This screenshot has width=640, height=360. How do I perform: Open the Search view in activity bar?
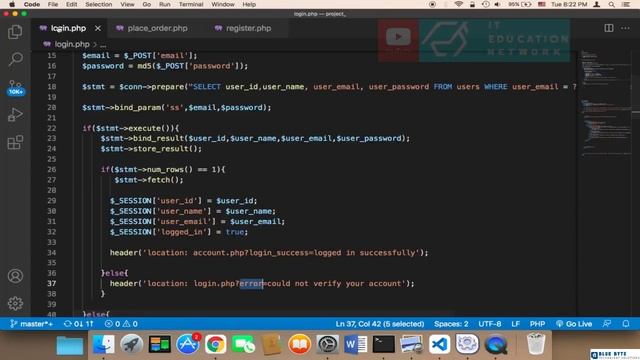[x=15, y=59]
